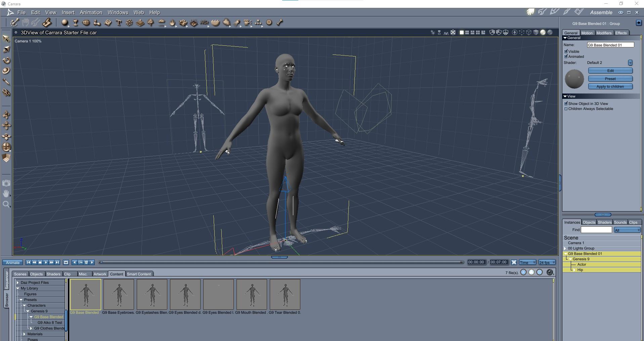The height and width of the screenshot is (341, 644).
Task: Select the camera snapshot tool icon
Action: (x=6, y=183)
